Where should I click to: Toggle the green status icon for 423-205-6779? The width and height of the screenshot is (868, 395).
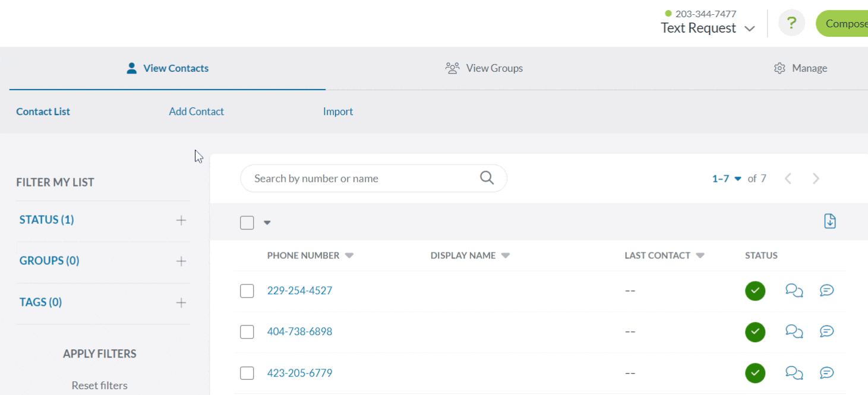tap(755, 373)
